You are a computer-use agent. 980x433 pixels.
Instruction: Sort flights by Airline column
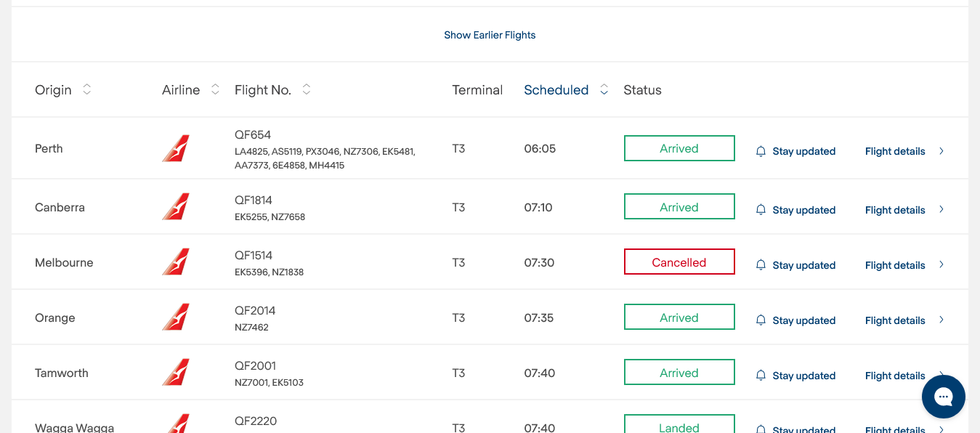[x=215, y=89]
